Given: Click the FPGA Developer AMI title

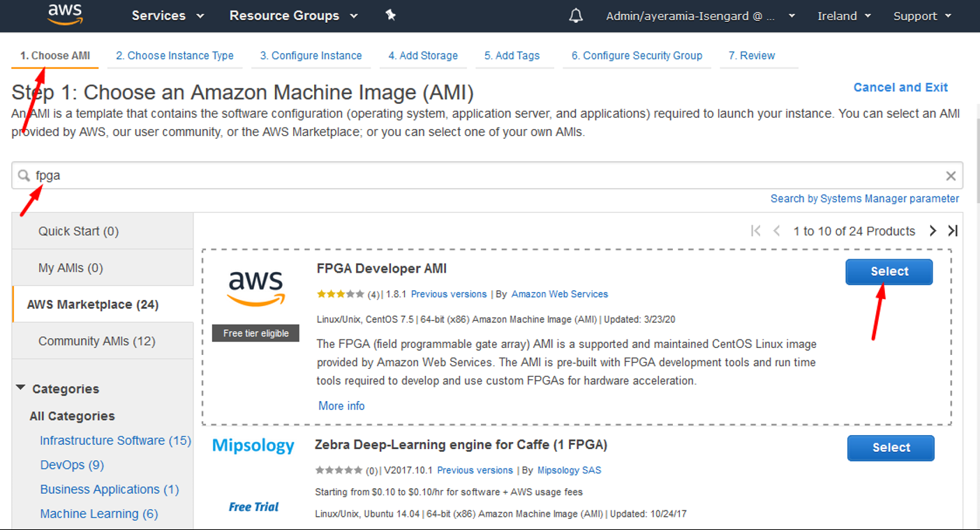Looking at the screenshot, I should (382, 268).
